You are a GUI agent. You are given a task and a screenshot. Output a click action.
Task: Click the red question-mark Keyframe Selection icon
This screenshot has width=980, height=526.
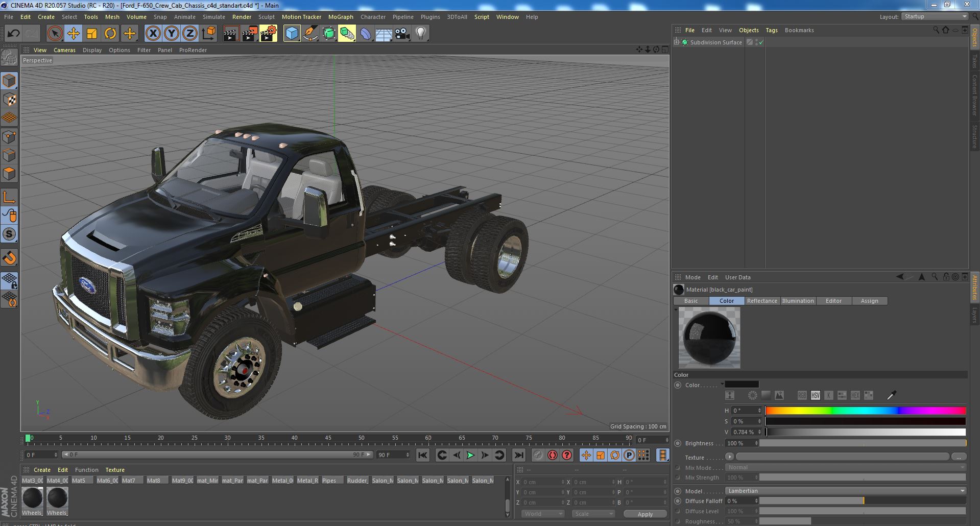567,455
